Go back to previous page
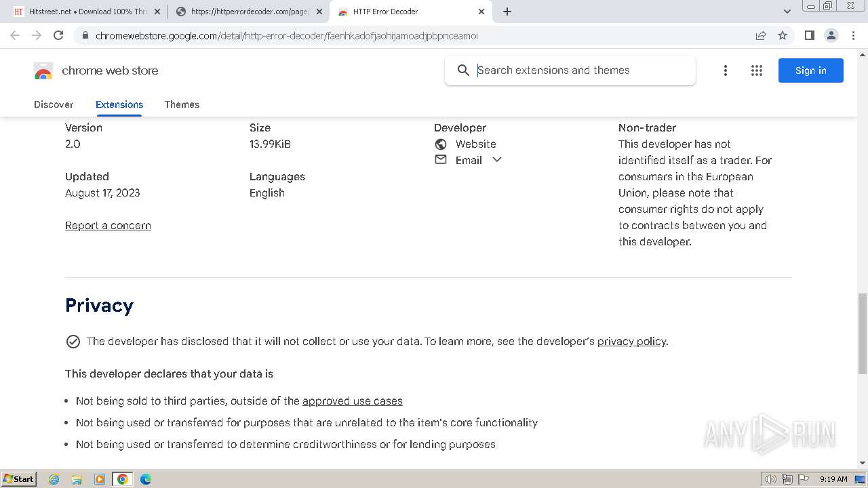Viewport: 868px width, 488px height. click(x=15, y=35)
